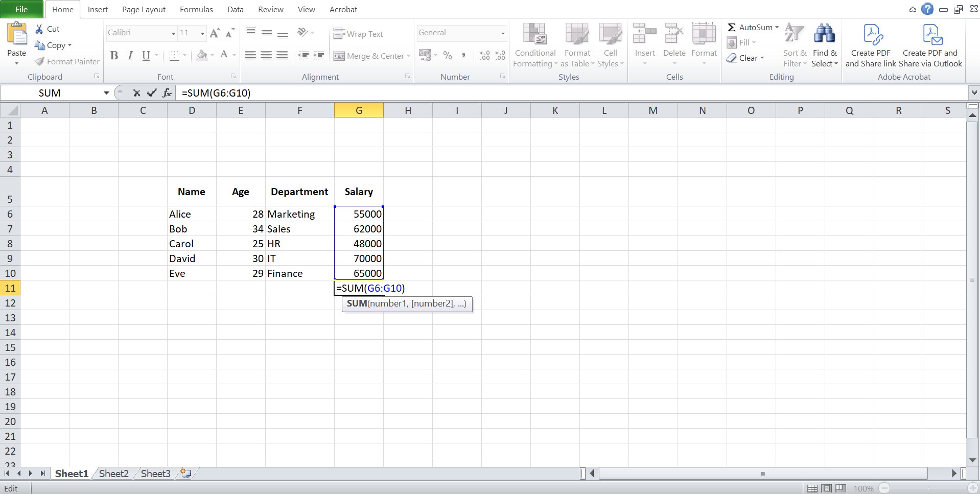Image resolution: width=980 pixels, height=494 pixels.
Task: Switch to the Formulas ribbon tab
Action: tap(196, 9)
